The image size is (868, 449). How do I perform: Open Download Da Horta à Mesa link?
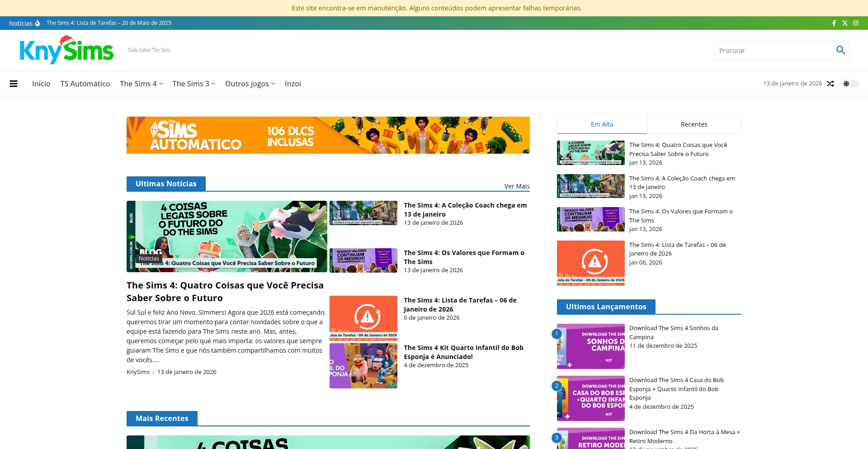coord(684,436)
